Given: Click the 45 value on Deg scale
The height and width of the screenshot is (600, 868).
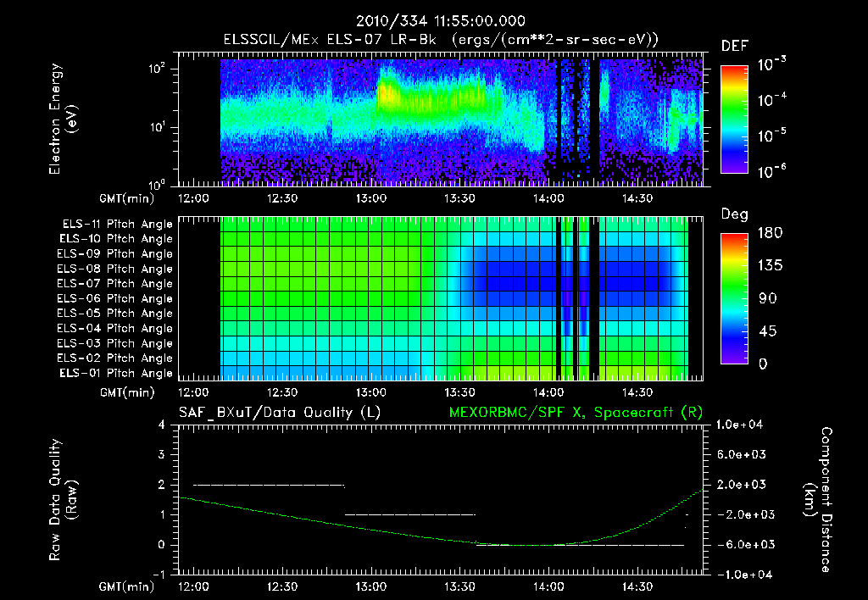Looking at the screenshot, I should coord(767,331).
